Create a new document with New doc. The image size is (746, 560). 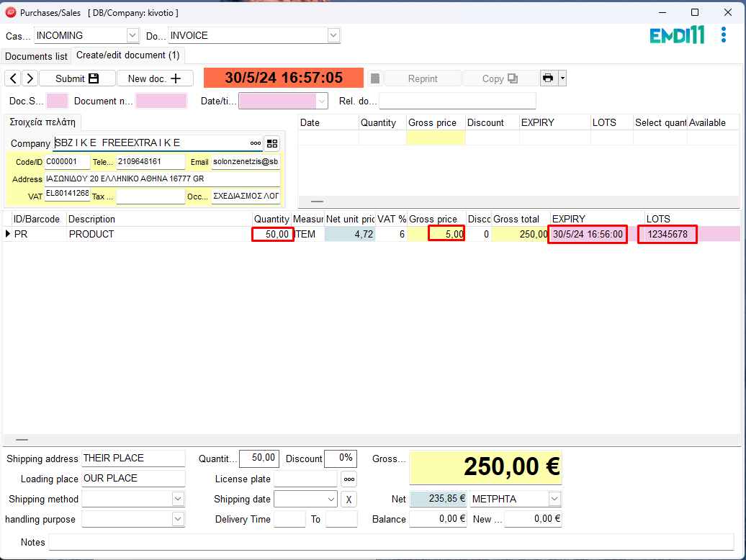click(x=155, y=78)
